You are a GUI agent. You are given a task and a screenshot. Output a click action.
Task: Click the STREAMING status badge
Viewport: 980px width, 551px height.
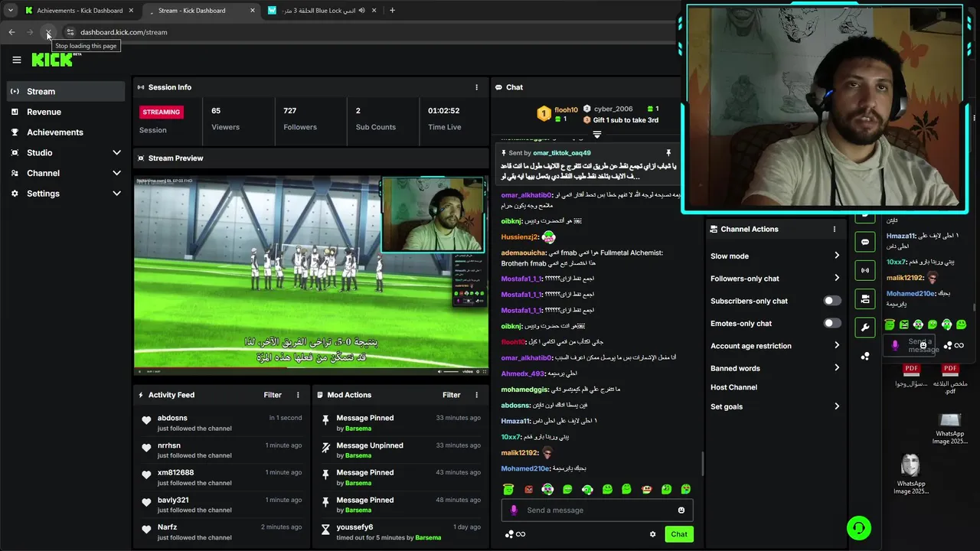pyautogui.click(x=161, y=112)
